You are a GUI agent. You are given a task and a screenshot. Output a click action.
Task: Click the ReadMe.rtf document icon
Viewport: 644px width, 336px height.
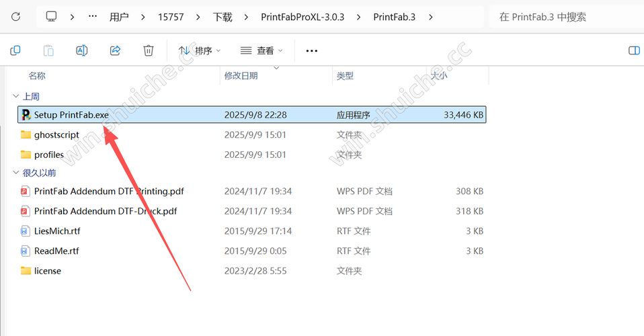click(25, 251)
